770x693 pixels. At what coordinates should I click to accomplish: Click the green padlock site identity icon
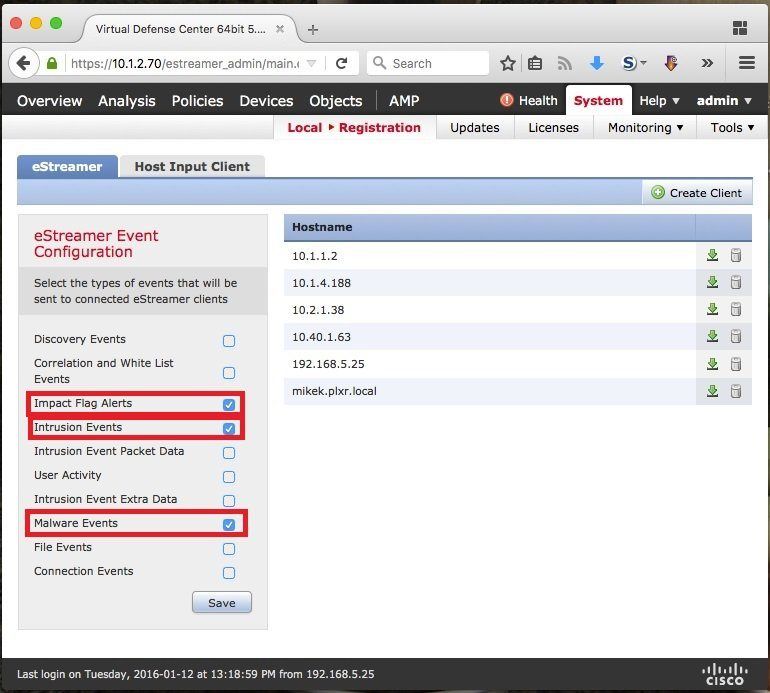(x=52, y=63)
